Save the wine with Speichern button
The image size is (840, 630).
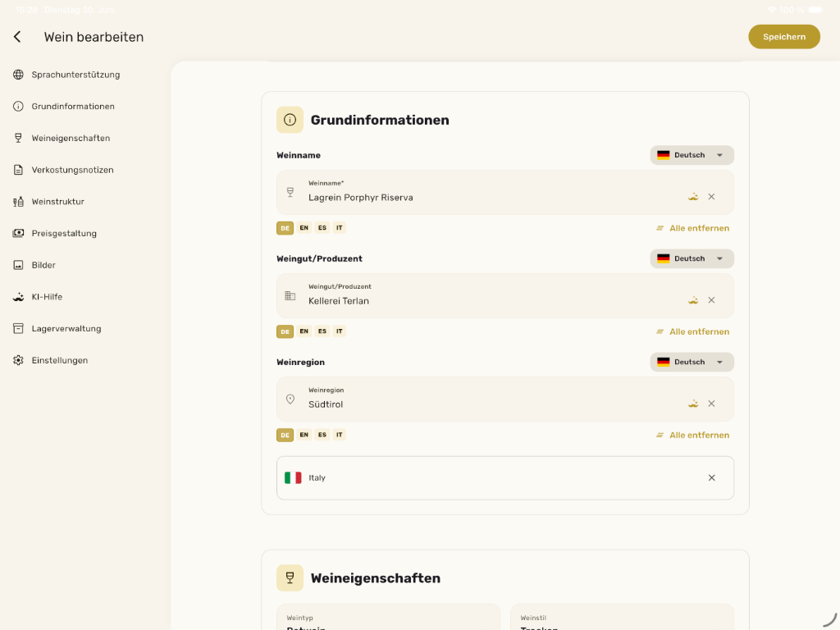coord(783,36)
